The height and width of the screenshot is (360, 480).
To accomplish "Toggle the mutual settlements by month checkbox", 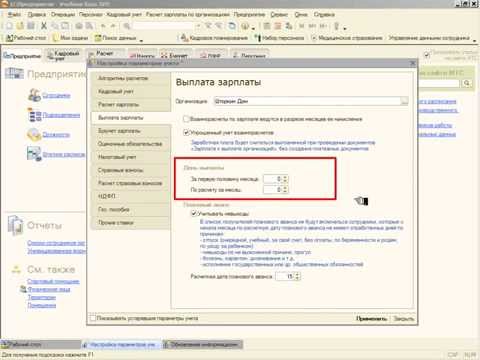I will click(186, 119).
